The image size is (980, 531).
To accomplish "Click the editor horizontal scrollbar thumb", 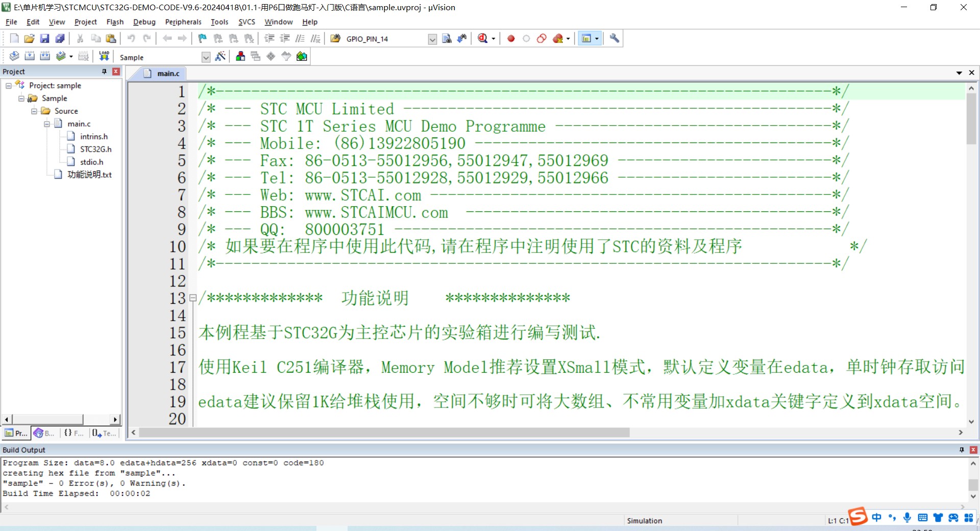I will pos(384,432).
